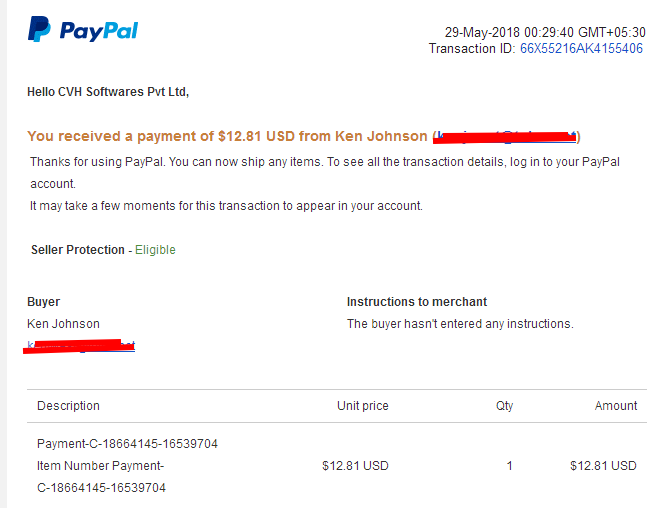Click the $12.81 USD amount value
The width and height of the screenshot is (660, 508).
coord(603,466)
